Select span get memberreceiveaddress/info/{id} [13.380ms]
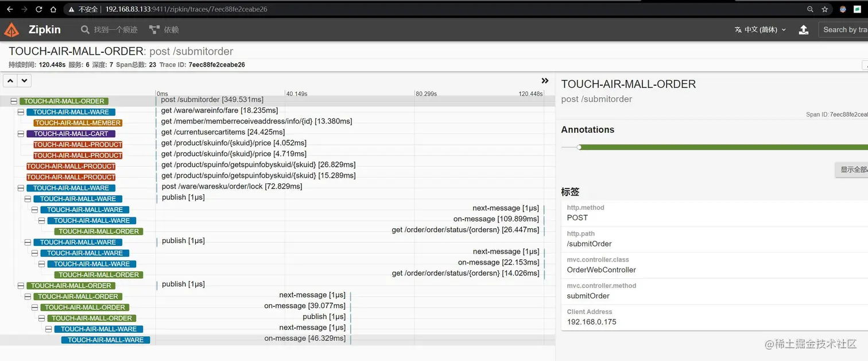The height and width of the screenshot is (361, 868). pos(257,121)
